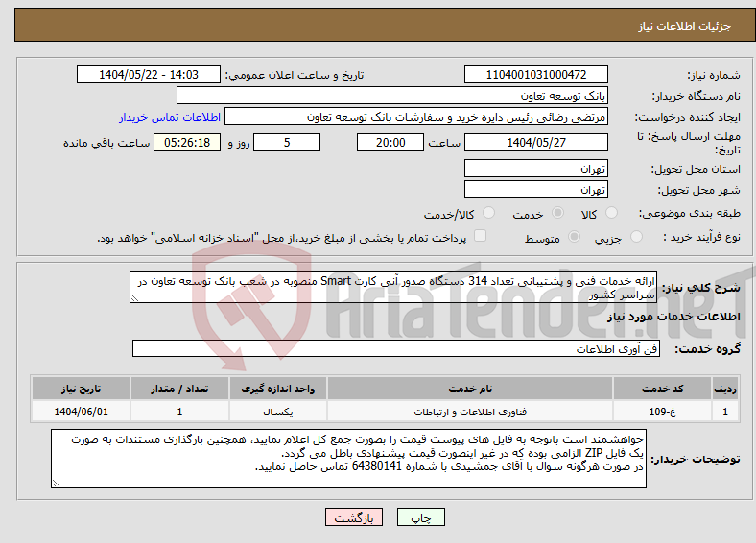This screenshot has width=756, height=543.
Task: Click the نوع فرآیند خرید label
Action: (702, 237)
